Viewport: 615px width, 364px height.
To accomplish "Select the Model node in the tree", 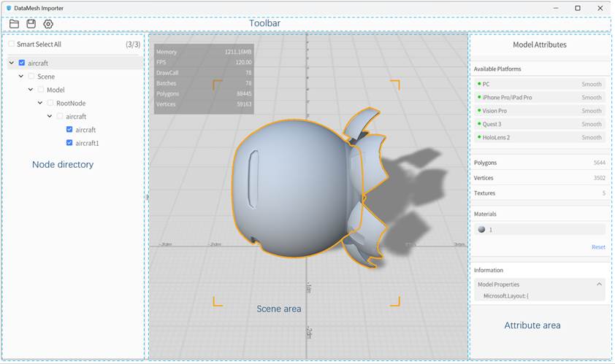I will click(x=56, y=90).
